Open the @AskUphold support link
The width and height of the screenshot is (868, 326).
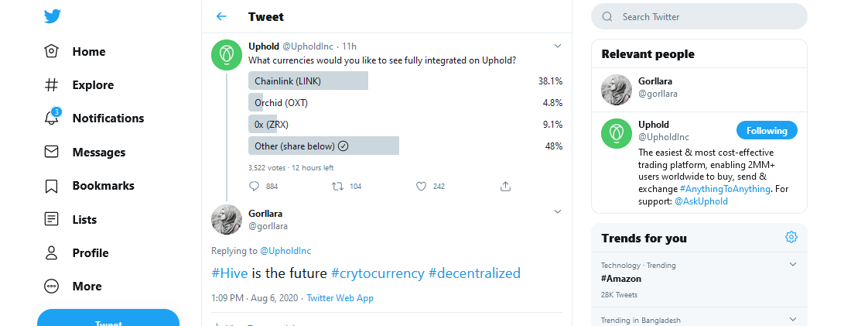pos(701,201)
